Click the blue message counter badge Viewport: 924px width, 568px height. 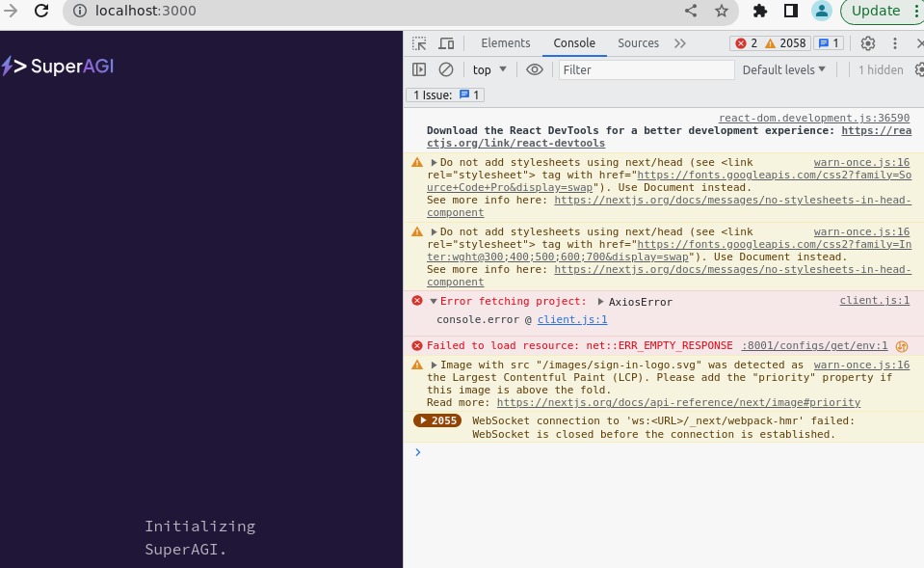pyautogui.click(x=831, y=43)
